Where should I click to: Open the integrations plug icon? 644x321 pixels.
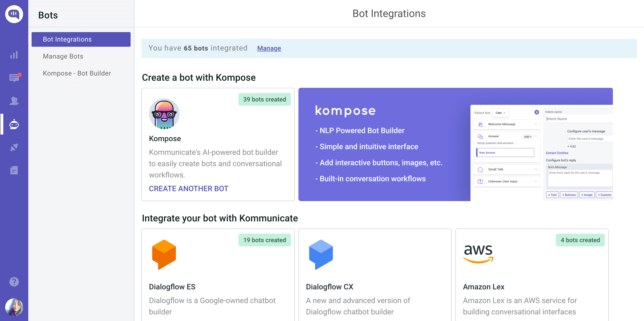coord(14,147)
